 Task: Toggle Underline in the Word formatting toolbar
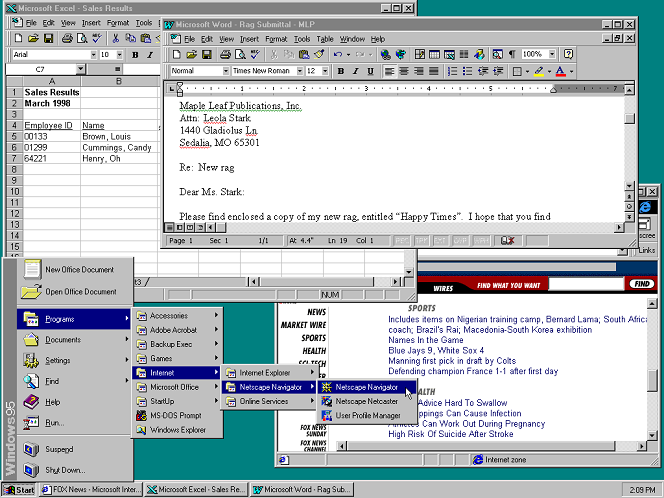coord(371,71)
